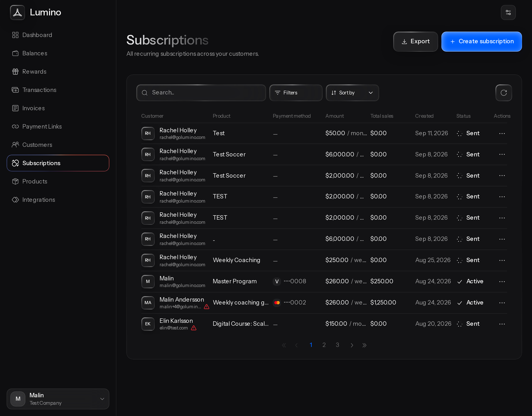Click the MA avatar of Malin Andersson
The width and height of the screenshot is (532, 416).
pos(148,303)
